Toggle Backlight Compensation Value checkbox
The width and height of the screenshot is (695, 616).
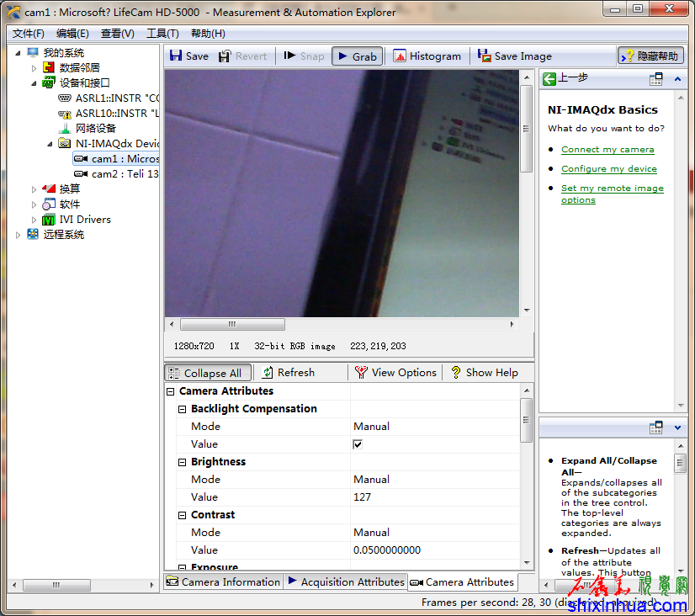358,444
